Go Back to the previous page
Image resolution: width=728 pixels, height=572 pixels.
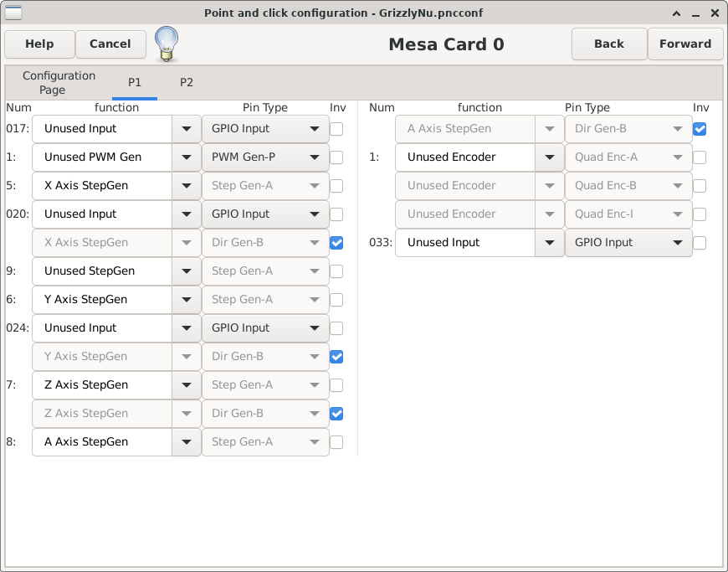click(x=609, y=44)
